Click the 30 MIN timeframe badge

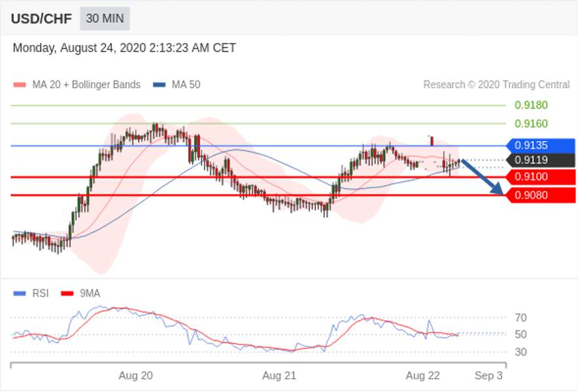click(x=105, y=18)
